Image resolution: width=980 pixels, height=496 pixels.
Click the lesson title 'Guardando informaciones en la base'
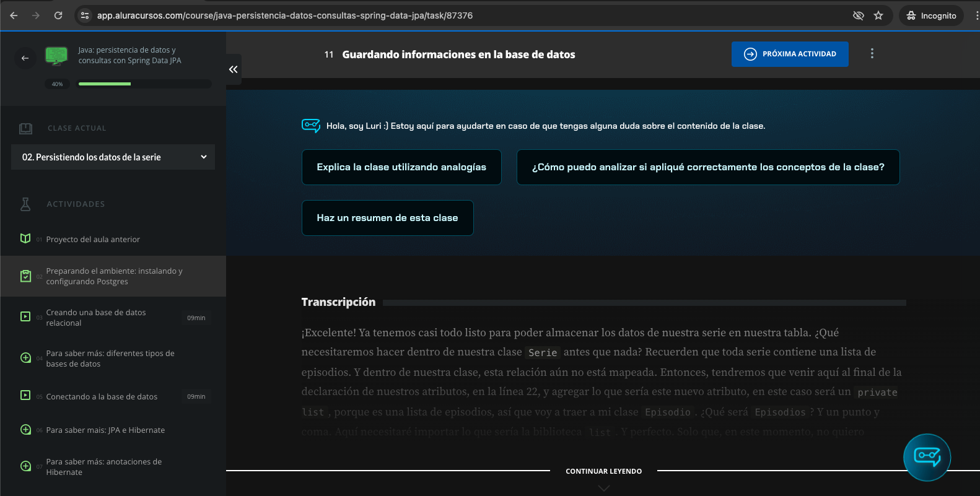click(x=458, y=54)
